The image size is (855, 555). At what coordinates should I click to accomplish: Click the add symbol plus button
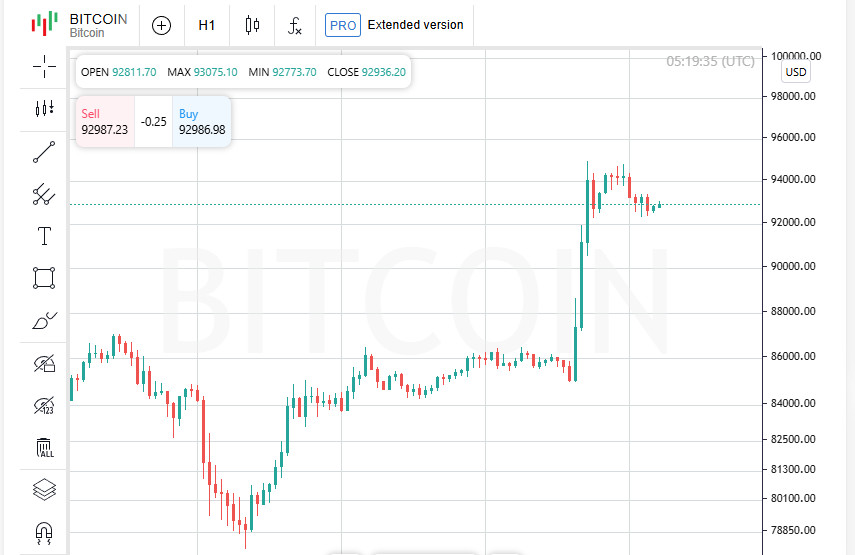(161, 25)
